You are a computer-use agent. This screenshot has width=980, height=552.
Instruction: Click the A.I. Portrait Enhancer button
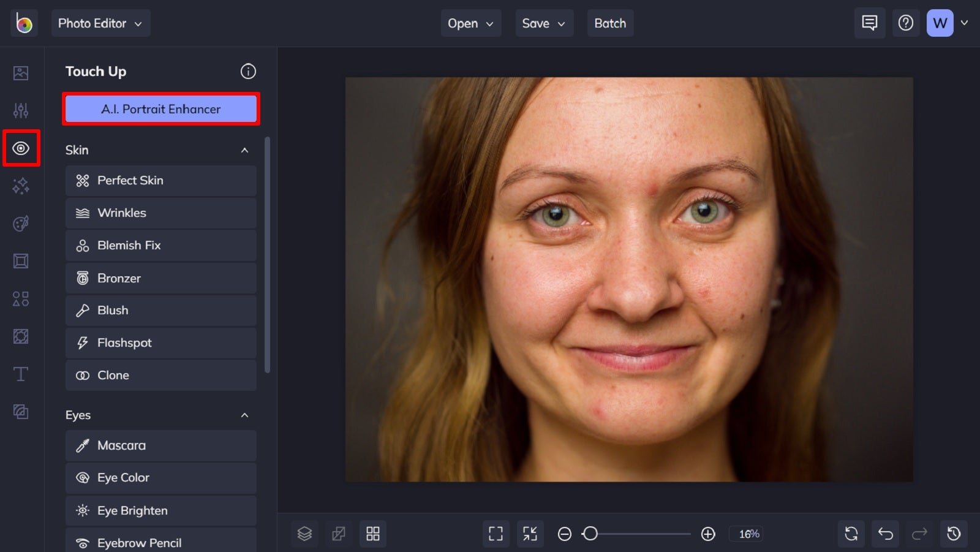(160, 109)
